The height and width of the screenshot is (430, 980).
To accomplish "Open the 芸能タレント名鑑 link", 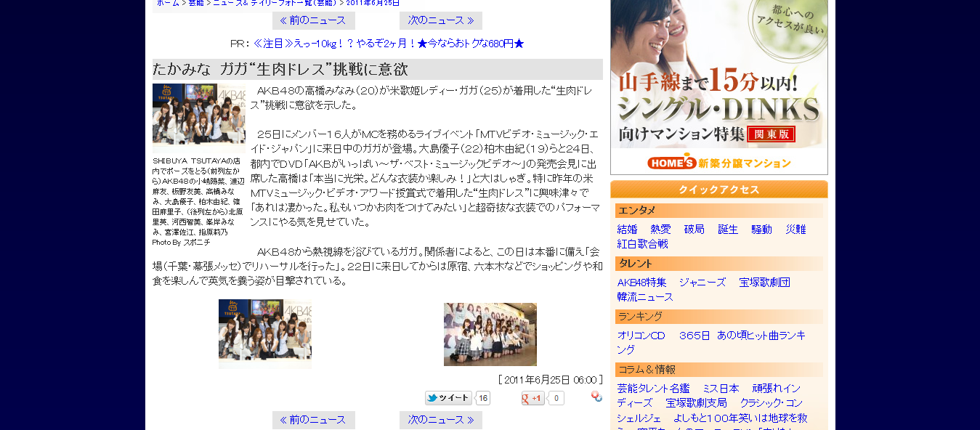I will [x=653, y=389].
